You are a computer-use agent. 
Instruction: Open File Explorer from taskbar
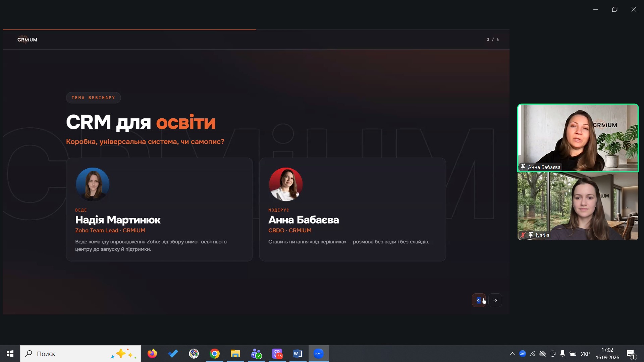pyautogui.click(x=235, y=354)
